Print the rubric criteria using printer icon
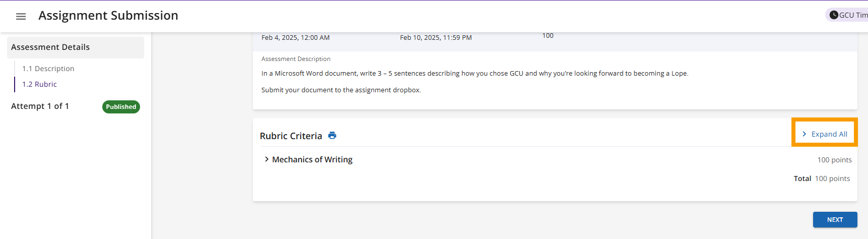 (332, 135)
